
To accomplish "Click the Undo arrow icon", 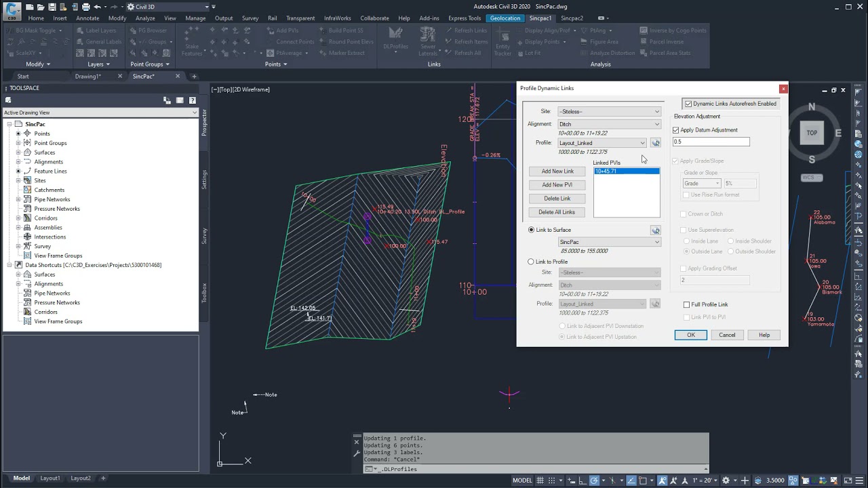I will 97,7.
